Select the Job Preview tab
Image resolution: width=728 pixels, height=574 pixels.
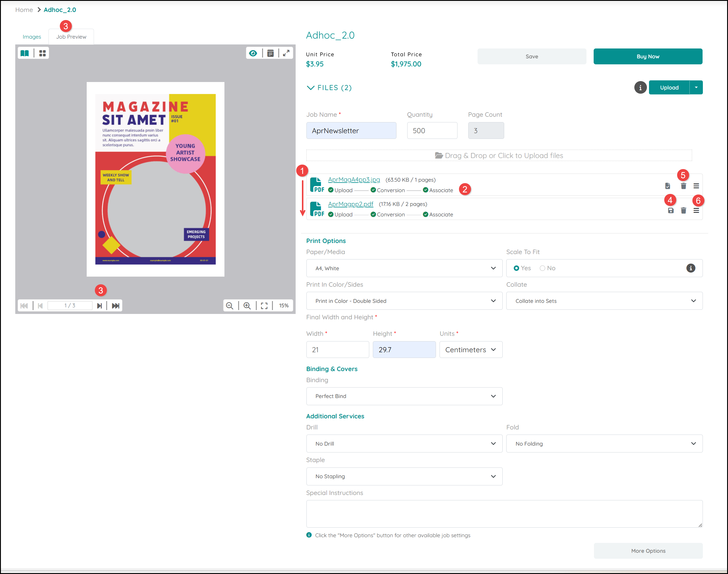point(71,37)
